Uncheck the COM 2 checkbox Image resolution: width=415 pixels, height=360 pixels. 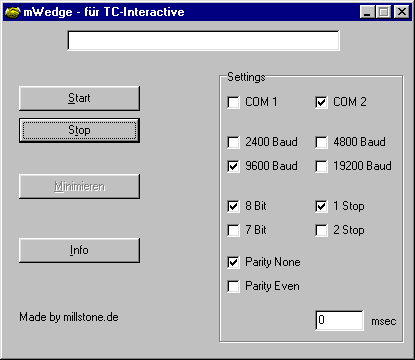click(321, 102)
